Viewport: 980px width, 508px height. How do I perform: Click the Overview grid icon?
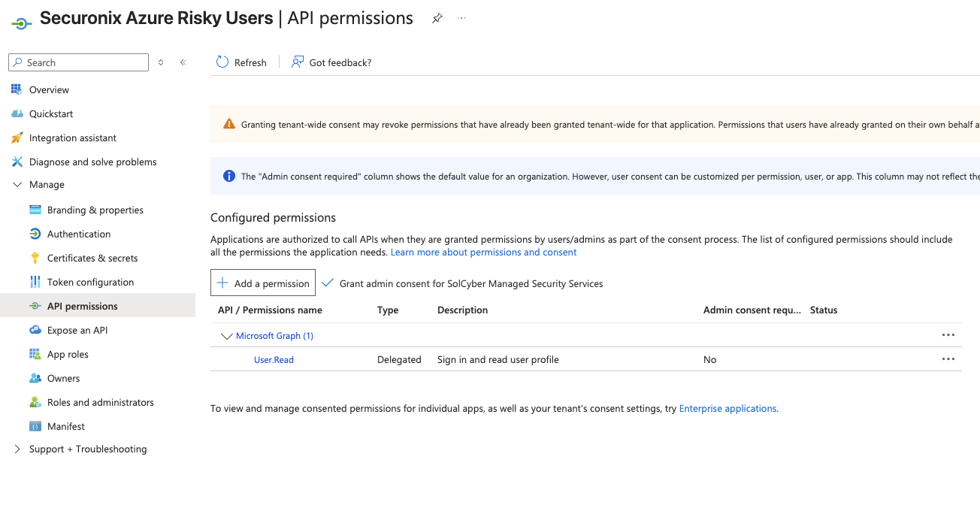point(17,89)
